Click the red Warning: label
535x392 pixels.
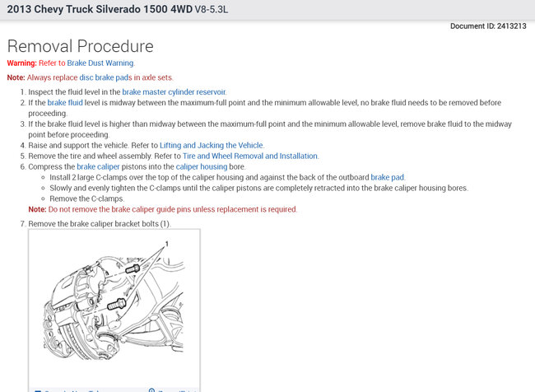point(21,63)
